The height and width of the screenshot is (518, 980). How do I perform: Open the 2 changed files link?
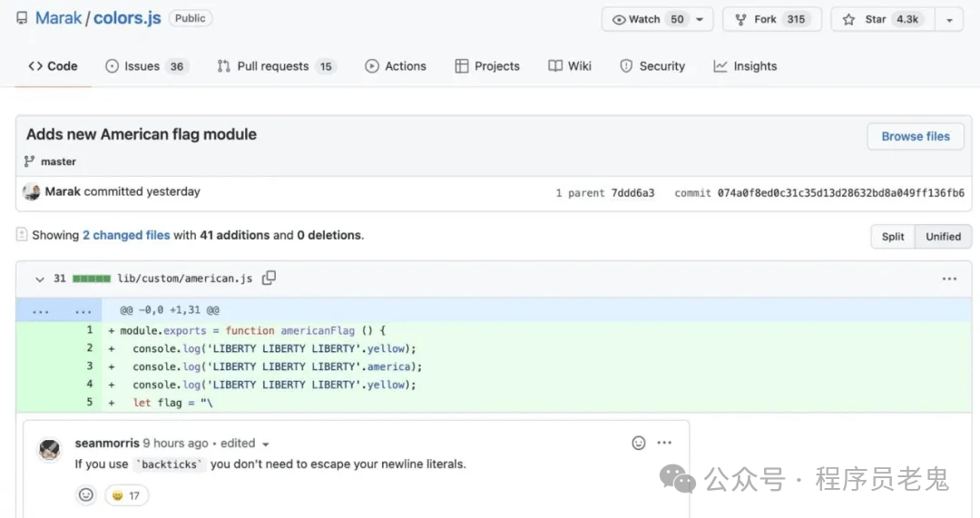(x=126, y=236)
